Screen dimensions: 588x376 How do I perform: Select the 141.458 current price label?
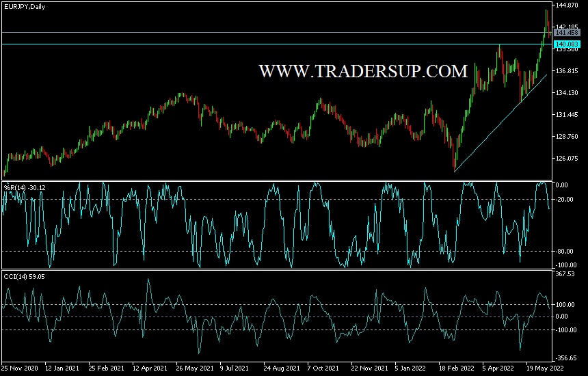tap(567, 33)
